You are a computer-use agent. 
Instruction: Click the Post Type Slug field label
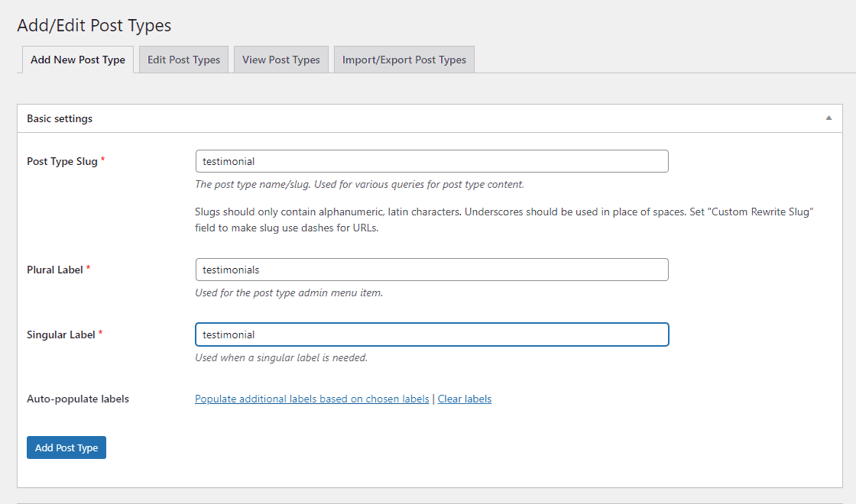click(x=62, y=161)
